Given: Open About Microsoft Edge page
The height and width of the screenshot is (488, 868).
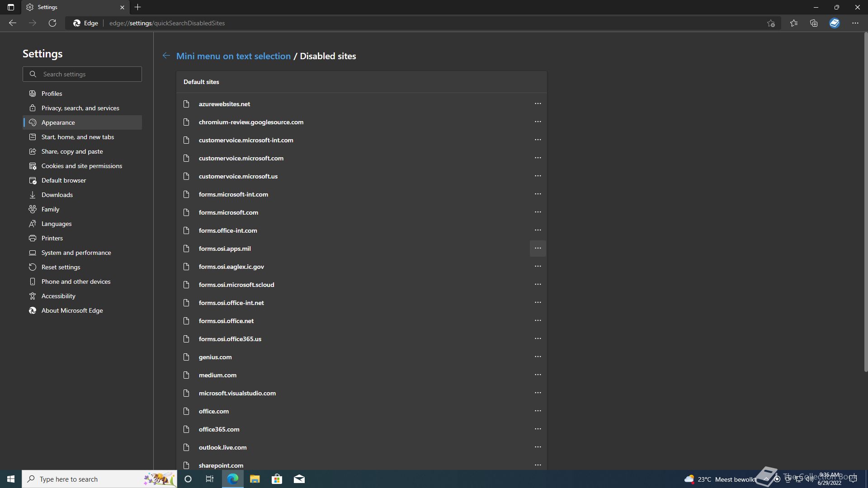Looking at the screenshot, I should (72, 310).
